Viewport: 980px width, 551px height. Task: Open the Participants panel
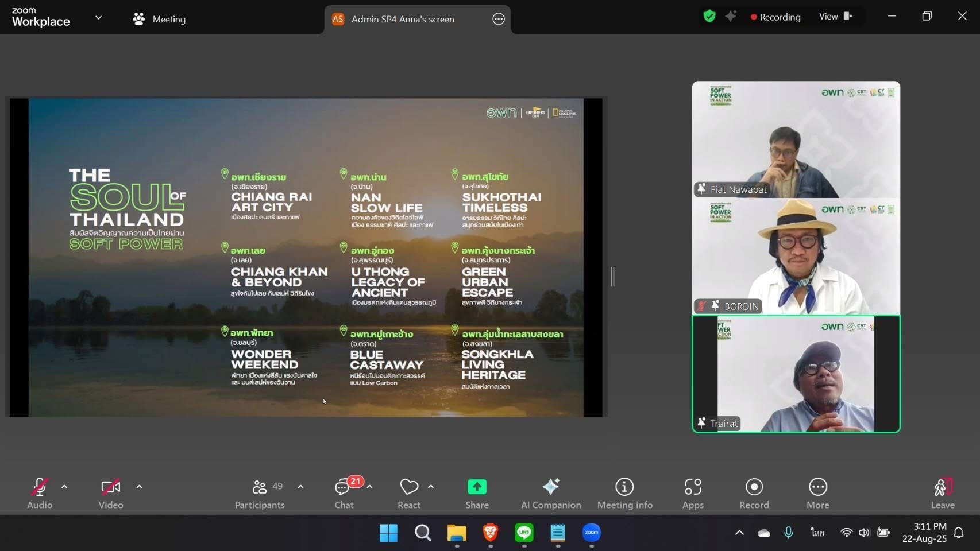[260, 493]
